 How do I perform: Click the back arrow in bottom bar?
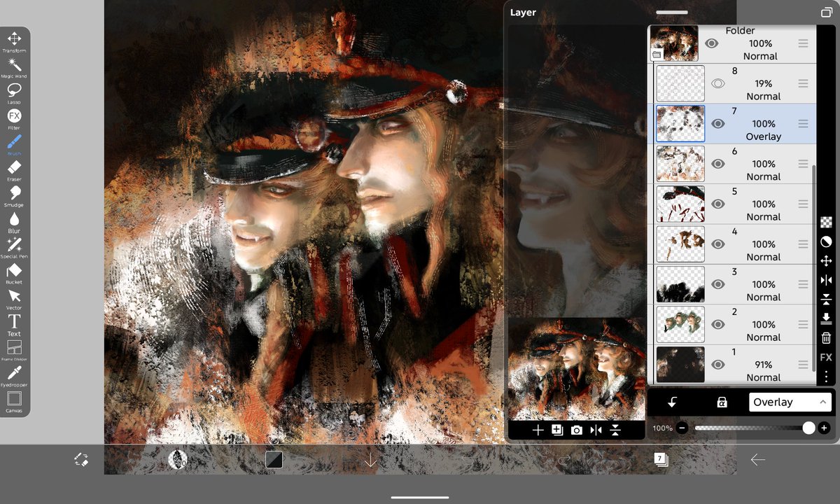[x=757, y=459]
